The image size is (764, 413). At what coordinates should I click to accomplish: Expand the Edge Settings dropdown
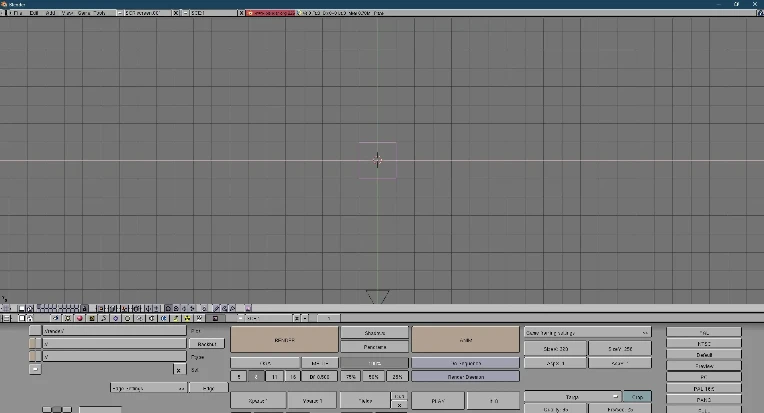147,387
